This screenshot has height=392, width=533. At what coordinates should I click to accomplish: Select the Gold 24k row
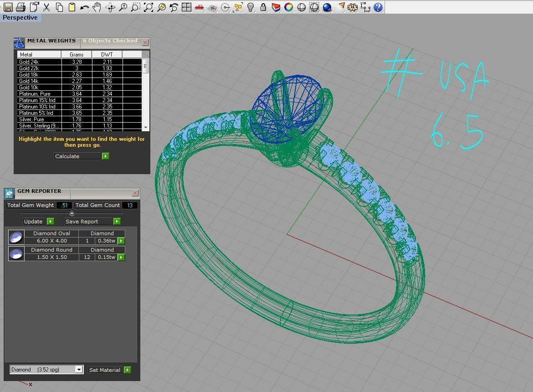[79, 62]
